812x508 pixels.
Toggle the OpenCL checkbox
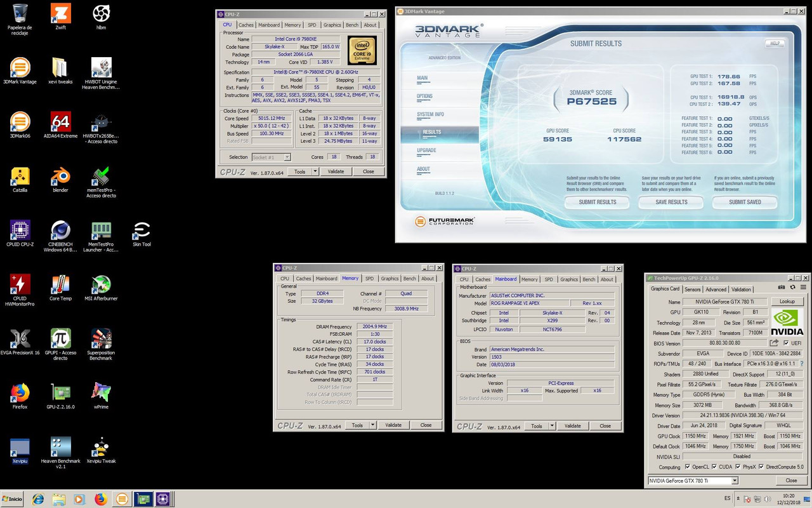[x=687, y=467]
